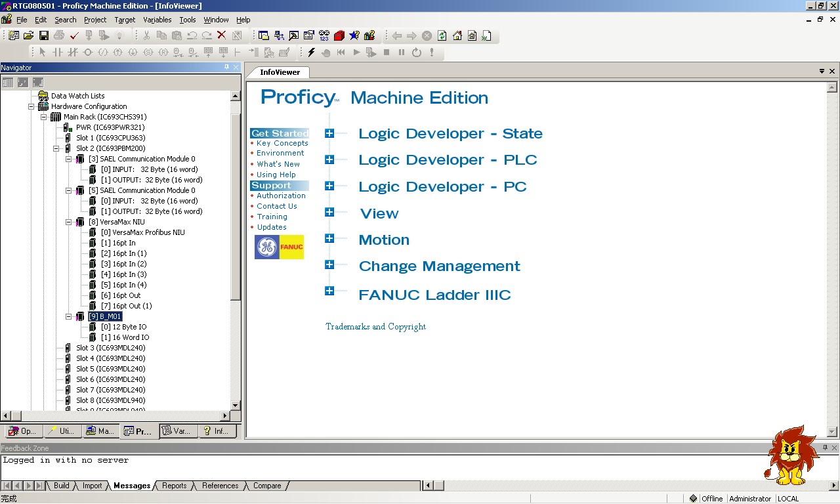Viewport: 840px width, 504px height.
Task: Open the Target menu
Action: 125,20
